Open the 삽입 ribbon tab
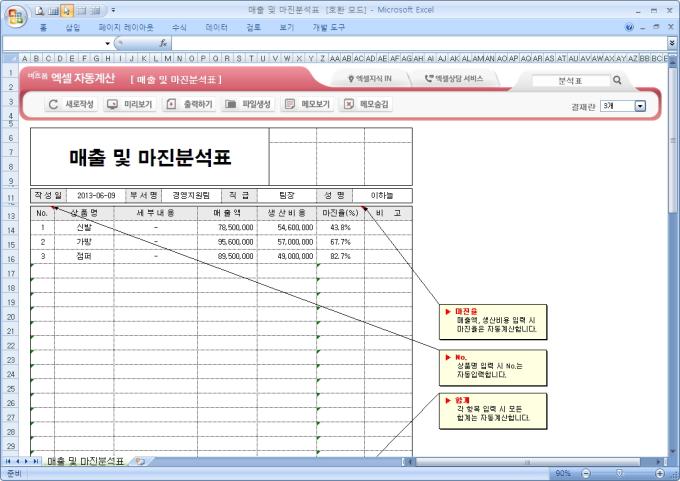Viewport: 680px width, 481px height. pos(73,28)
